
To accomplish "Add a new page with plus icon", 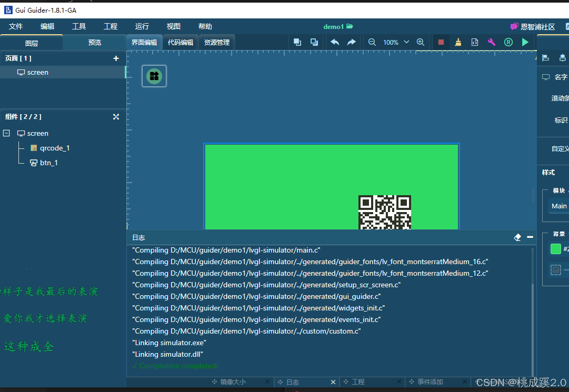I will click(x=116, y=58).
